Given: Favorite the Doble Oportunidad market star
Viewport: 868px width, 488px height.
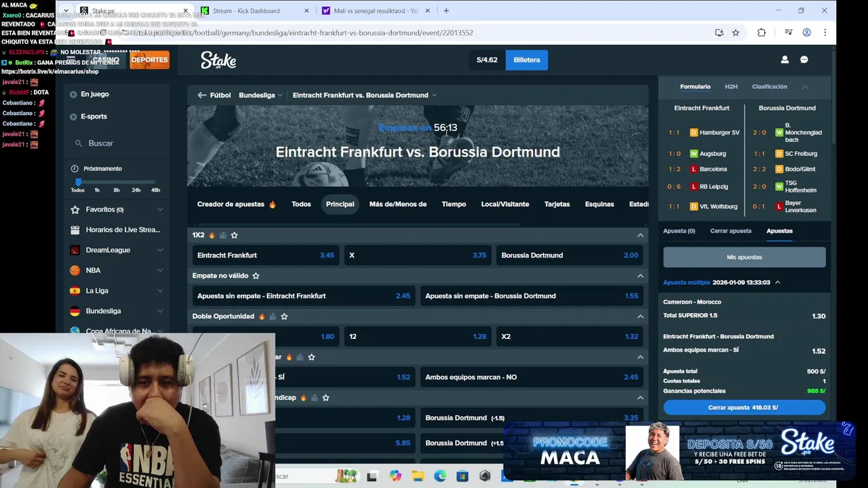Looking at the screenshot, I should click(x=284, y=317).
